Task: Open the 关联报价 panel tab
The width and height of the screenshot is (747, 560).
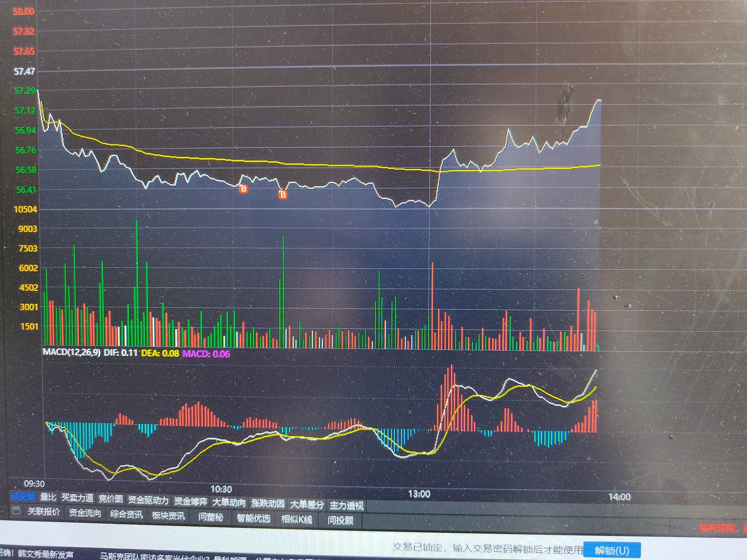Action: coord(44,512)
